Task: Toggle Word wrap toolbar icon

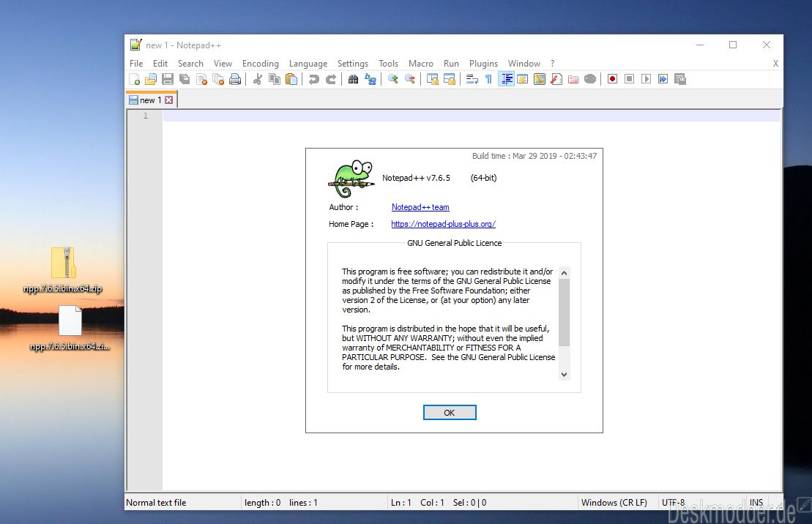Action: tap(472, 79)
